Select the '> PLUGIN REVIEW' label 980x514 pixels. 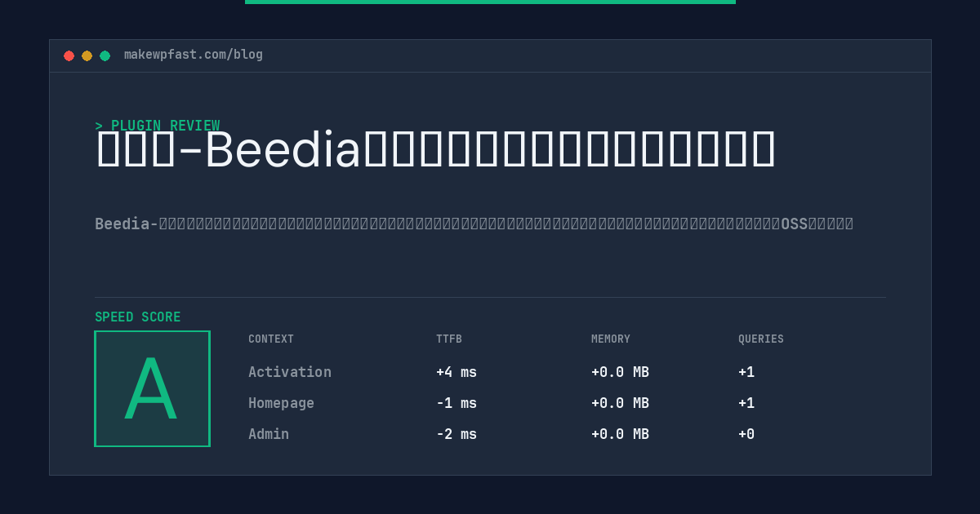coord(158,126)
